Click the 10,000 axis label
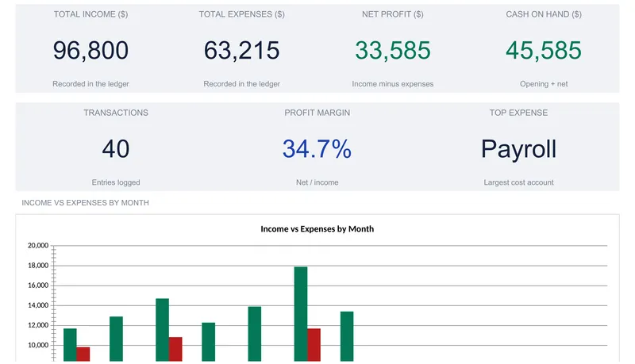Viewport: 635px width, 364px height. coord(38,346)
